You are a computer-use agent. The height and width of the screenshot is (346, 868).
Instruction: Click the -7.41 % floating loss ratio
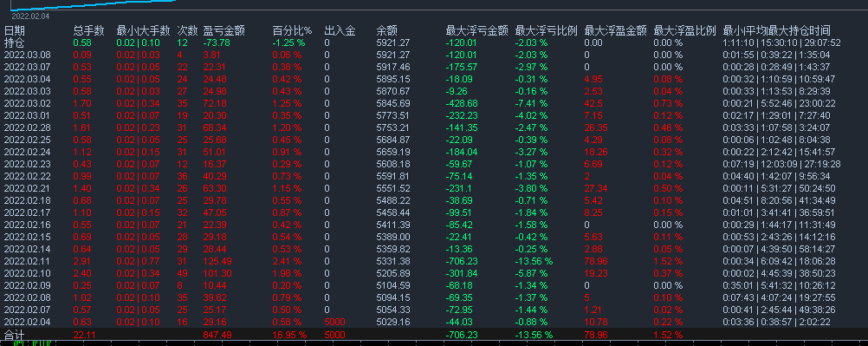(531, 103)
